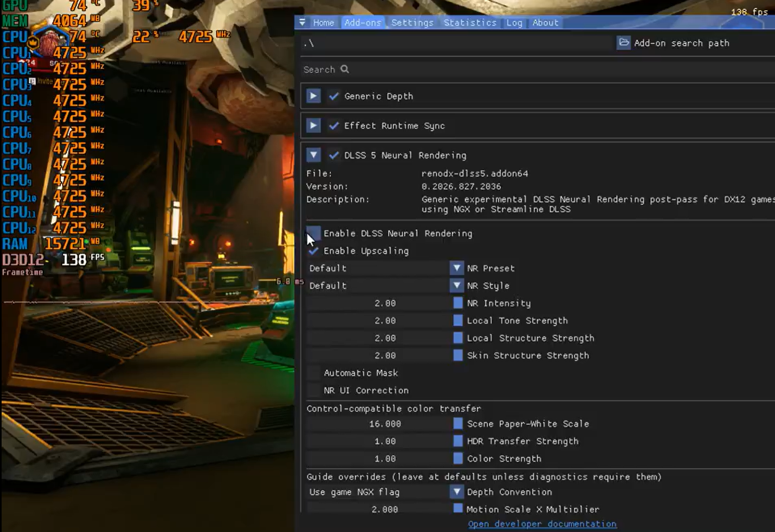Enable the DLSS Neural Rendering checkbox
775x532 pixels.
[313, 233]
